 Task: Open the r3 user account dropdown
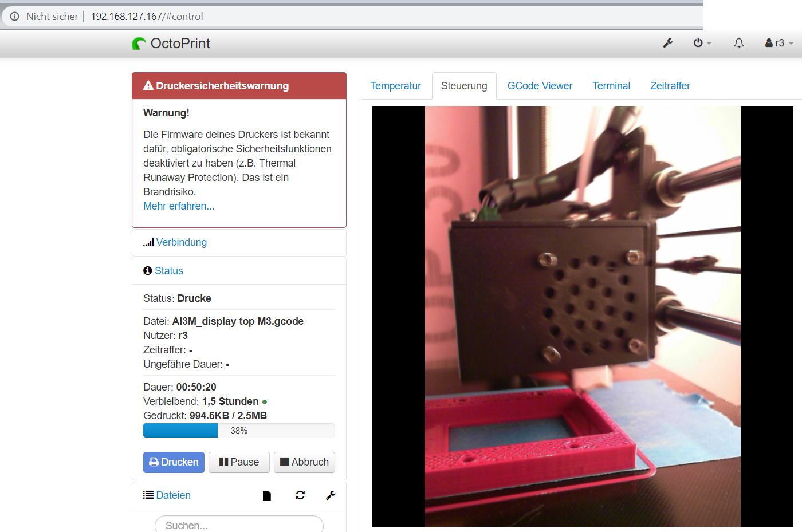pyautogui.click(x=778, y=42)
